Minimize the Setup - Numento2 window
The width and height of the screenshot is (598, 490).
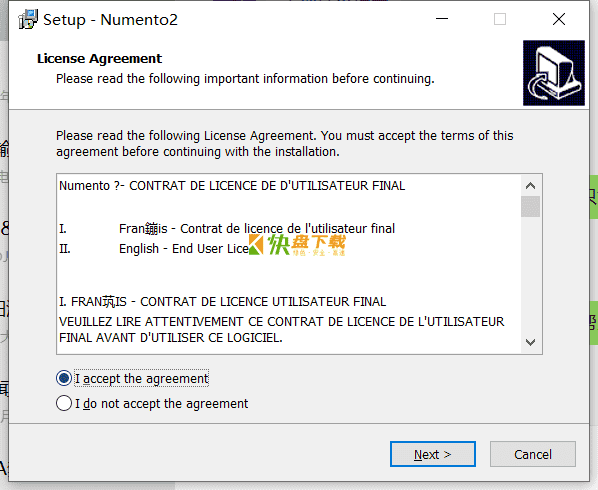pyautogui.click(x=442, y=19)
